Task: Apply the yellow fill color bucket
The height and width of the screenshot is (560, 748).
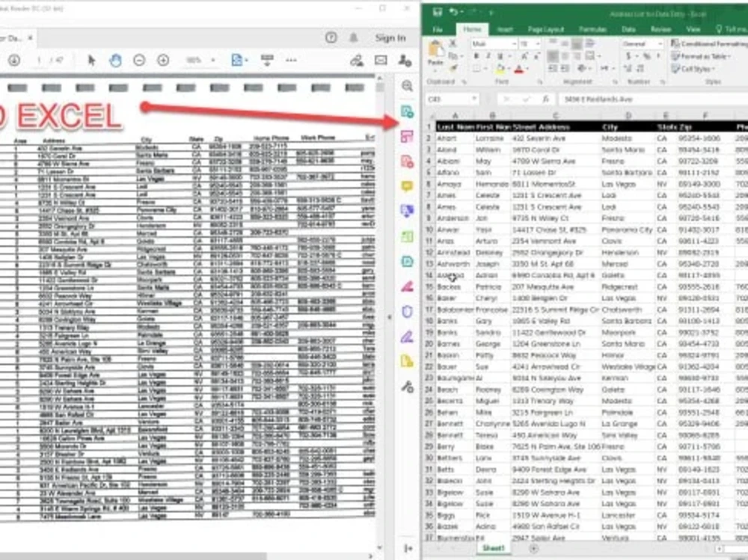Action: click(x=500, y=70)
